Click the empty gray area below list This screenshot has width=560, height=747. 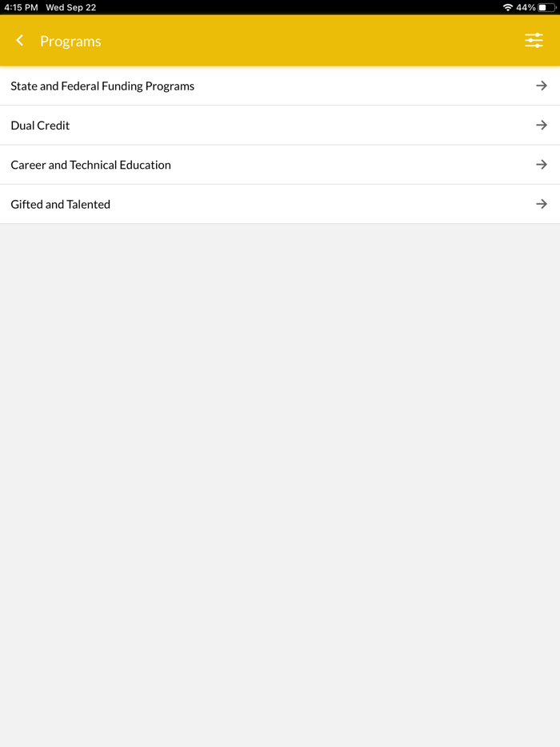click(x=280, y=480)
